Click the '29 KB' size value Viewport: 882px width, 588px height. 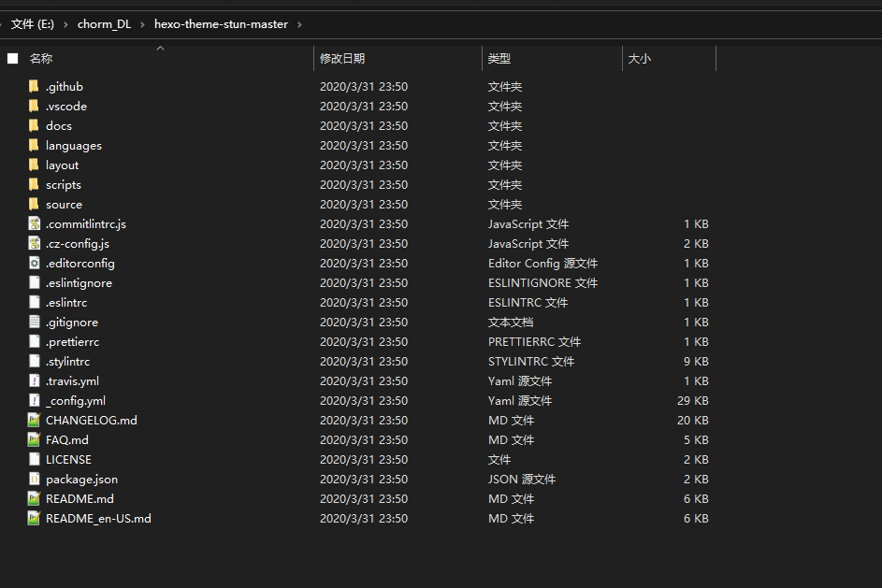(x=692, y=401)
